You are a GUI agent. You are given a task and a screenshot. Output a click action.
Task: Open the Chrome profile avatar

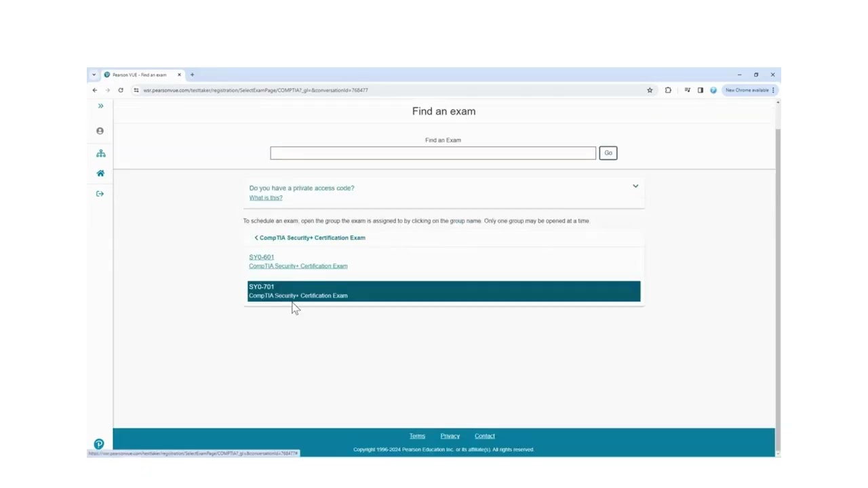click(713, 90)
